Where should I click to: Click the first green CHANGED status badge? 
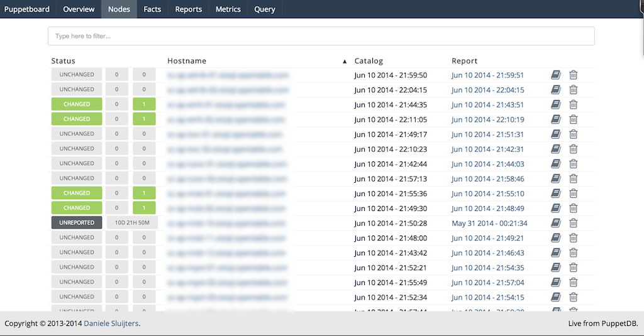coord(77,104)
